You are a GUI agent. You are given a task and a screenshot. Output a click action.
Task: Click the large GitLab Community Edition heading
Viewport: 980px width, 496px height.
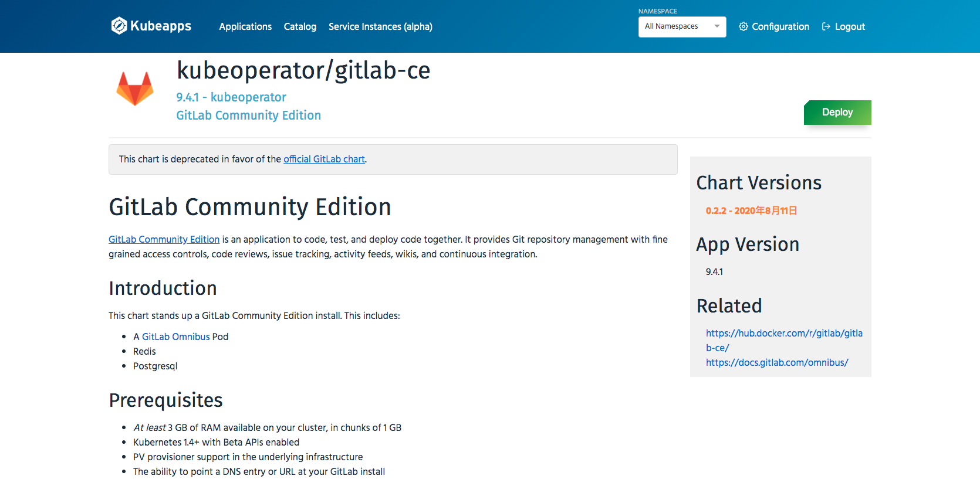(250, 207)
